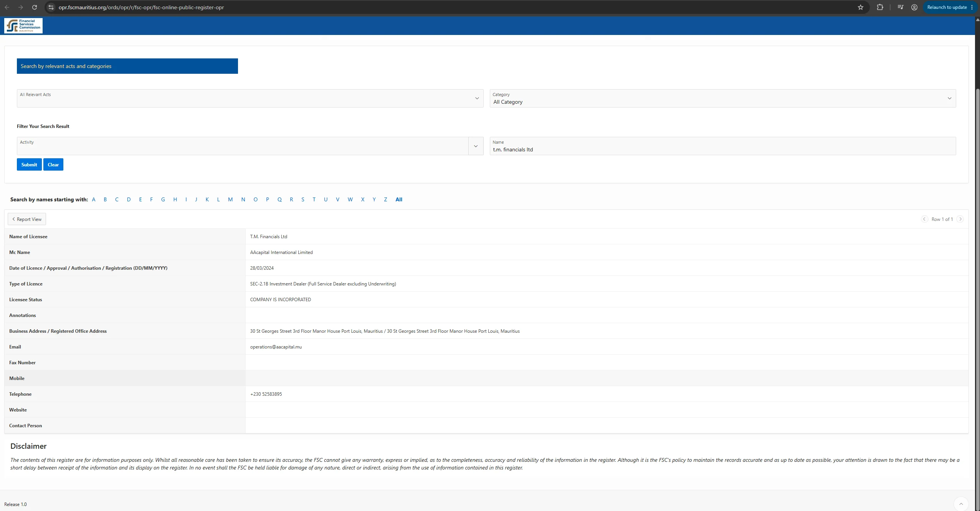This screenshot has height=511, width=980.
Task: Filter names starting with S
Action: tap(303, 199)
